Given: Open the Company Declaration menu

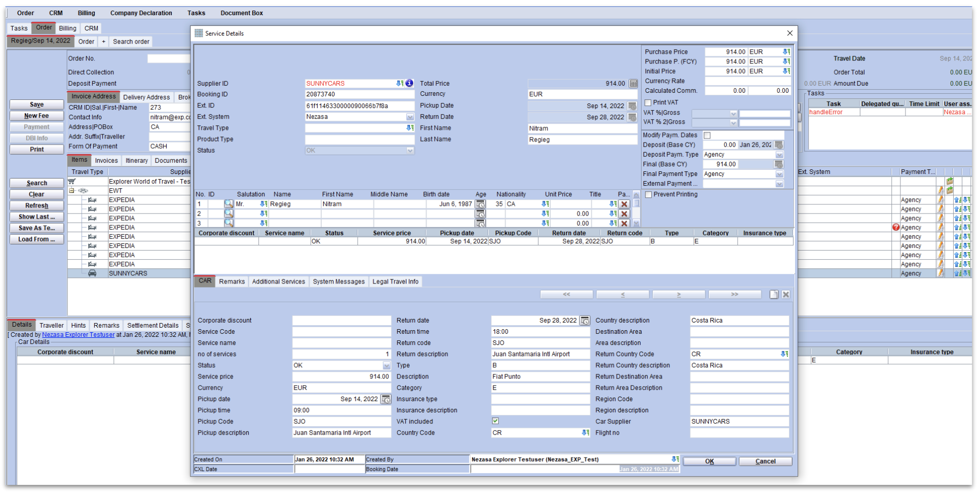Looking at the screenshot, I should 141,13.
